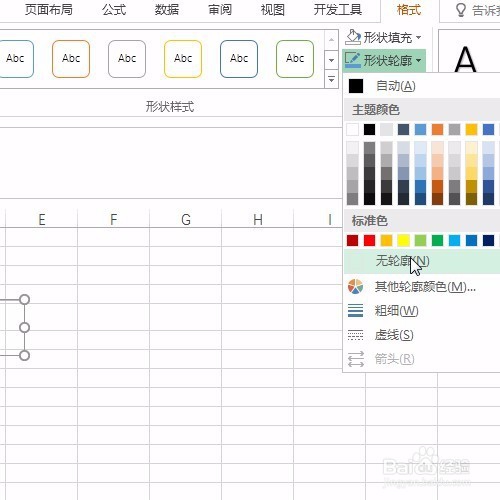This screenshot has height=500, width=500.
Task: Pick the darkest orange shade in theme colors
Action: tap(437, 199)
